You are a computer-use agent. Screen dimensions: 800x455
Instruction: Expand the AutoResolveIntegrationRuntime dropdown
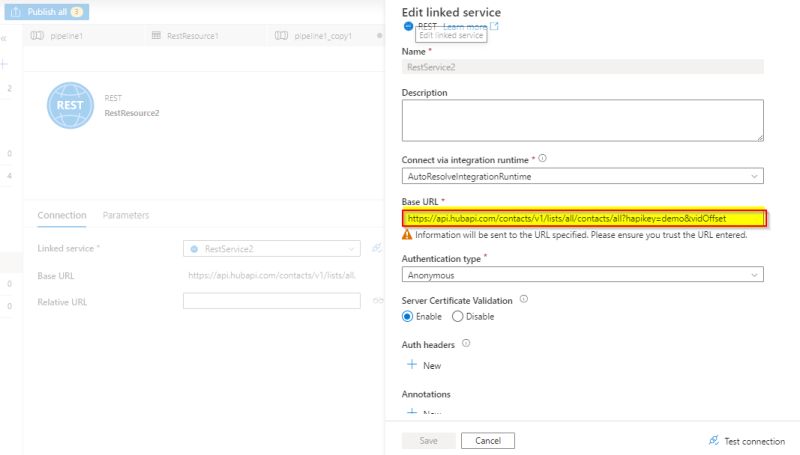pyautogui.click(x=582, y=176)
